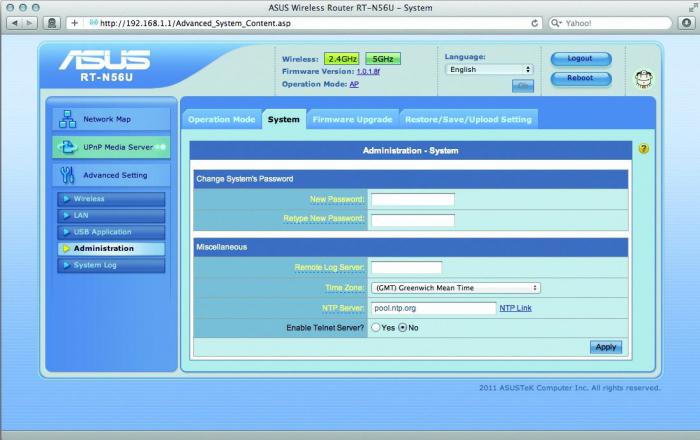Viewport: 700px width, 440px height.
Task: Click the language Go button
Action: [523, 86]
